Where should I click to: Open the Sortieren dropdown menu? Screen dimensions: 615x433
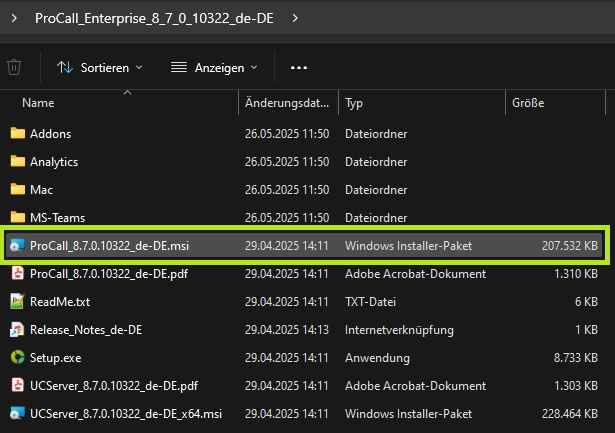coord(99,67)
